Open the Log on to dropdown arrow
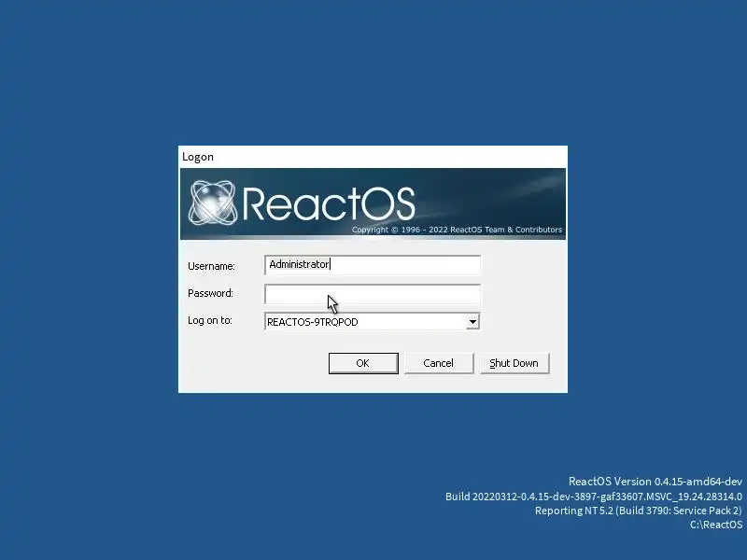This screenshot has height=560, width=747. point(472,322)
